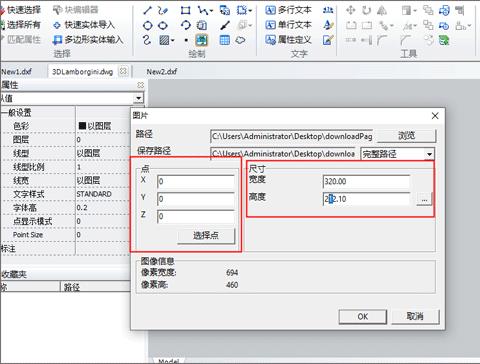
Task: Click the X coordinate input field
Action: tap(196, 182)
